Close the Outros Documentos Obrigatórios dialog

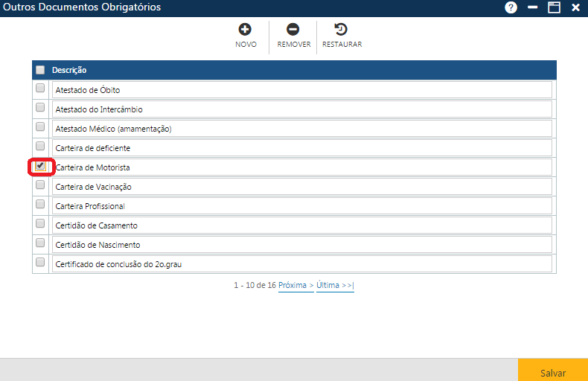[x=575, y=7]
